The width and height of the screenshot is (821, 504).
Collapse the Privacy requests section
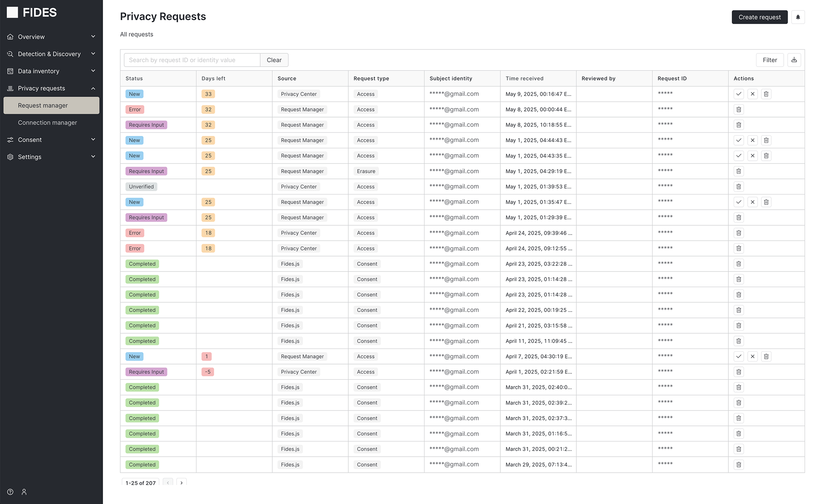coord(93,88)
